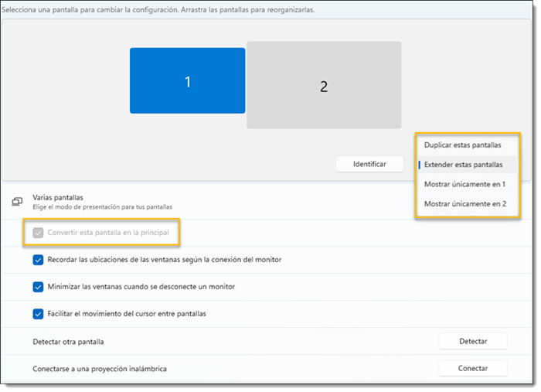
Task: Click the Elige el modo de presentación subtitle
Action: click(102, 207)
